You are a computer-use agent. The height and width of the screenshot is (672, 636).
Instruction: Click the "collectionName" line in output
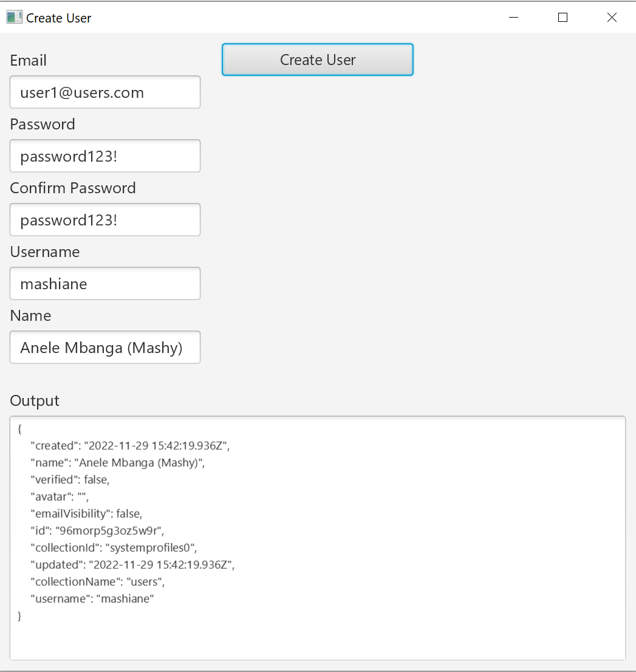coord(97,581)
